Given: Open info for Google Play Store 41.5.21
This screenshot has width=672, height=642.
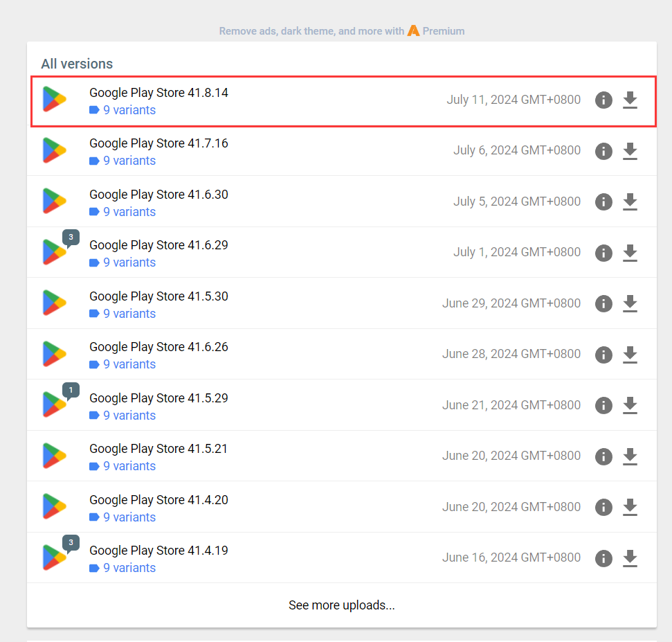Looking at the screenshot, I should 603,456.
